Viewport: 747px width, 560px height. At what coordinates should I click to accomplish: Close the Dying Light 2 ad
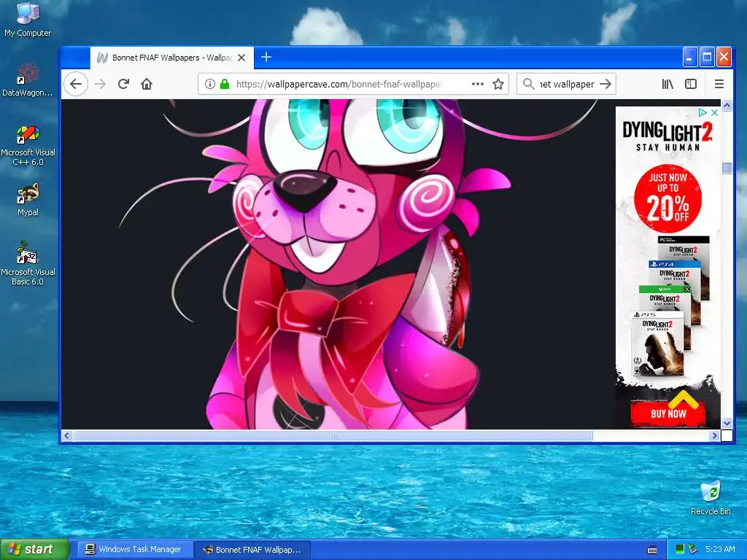click(714, 113)
